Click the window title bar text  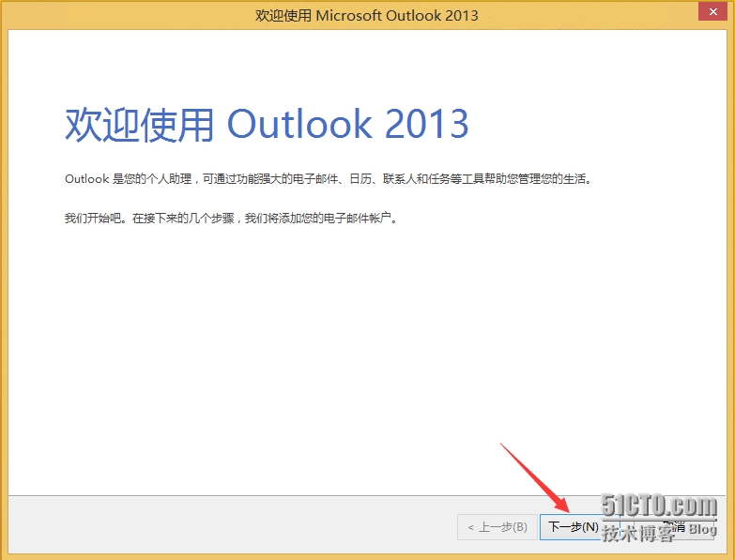367,15
